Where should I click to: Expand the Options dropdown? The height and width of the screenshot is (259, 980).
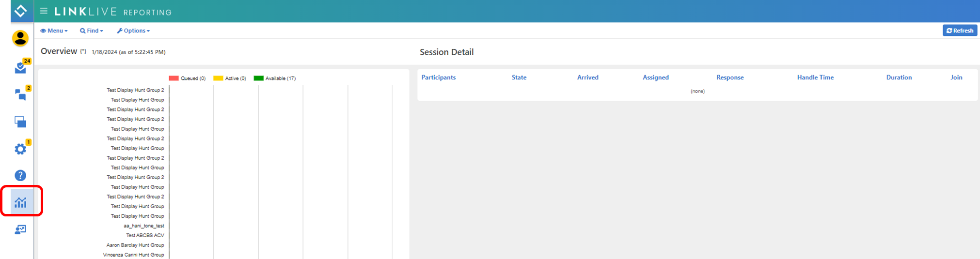pos(133,30)
